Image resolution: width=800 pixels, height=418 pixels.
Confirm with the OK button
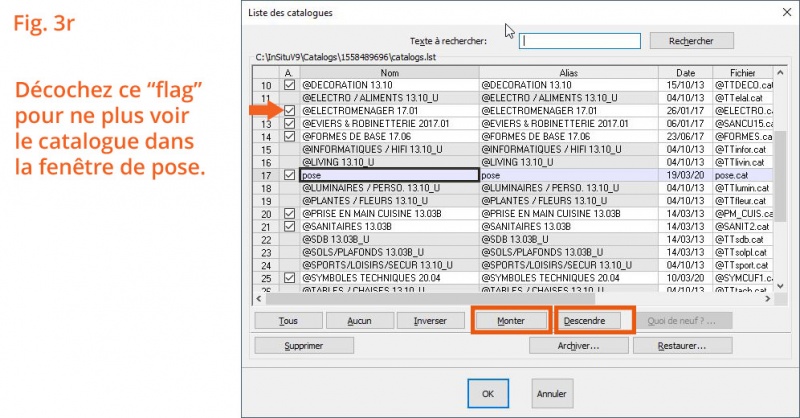pos(487,394)
